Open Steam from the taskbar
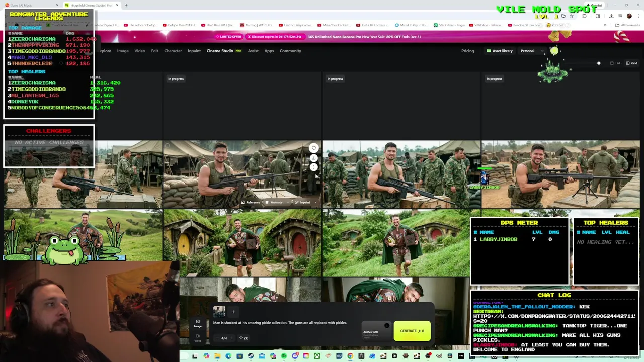Image resolution: width=644 pixels, height=362 pixels. (251, 356)
